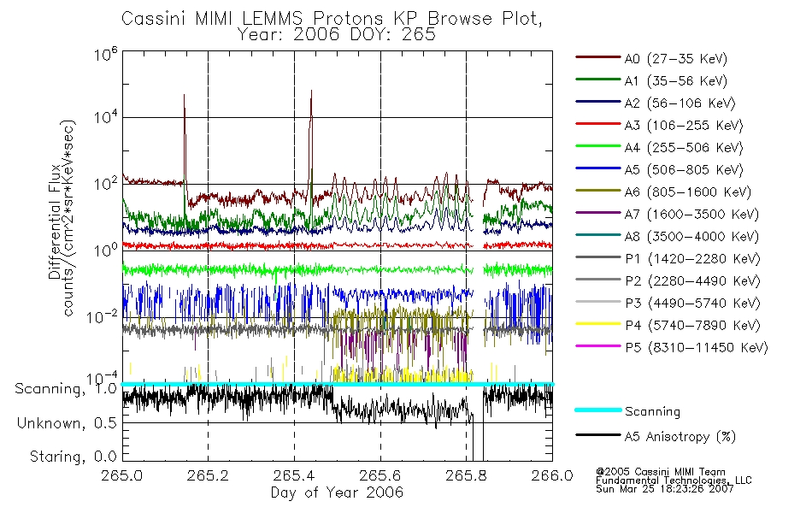
Task: Click the Scanning, 1.0 axis label
Action: 66,389
